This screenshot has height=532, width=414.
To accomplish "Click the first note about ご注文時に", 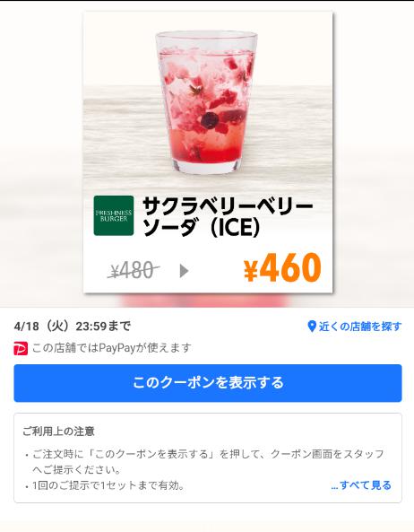I will (x=208, y=462).
